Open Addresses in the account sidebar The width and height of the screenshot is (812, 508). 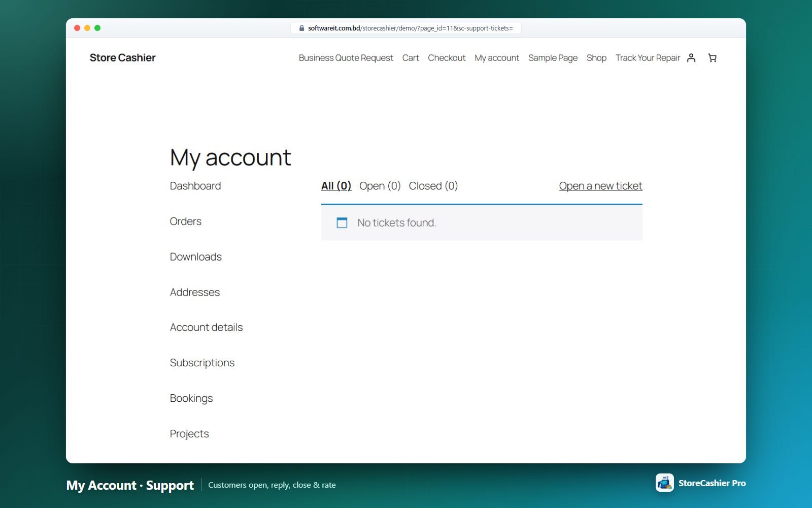click(195, 293)
